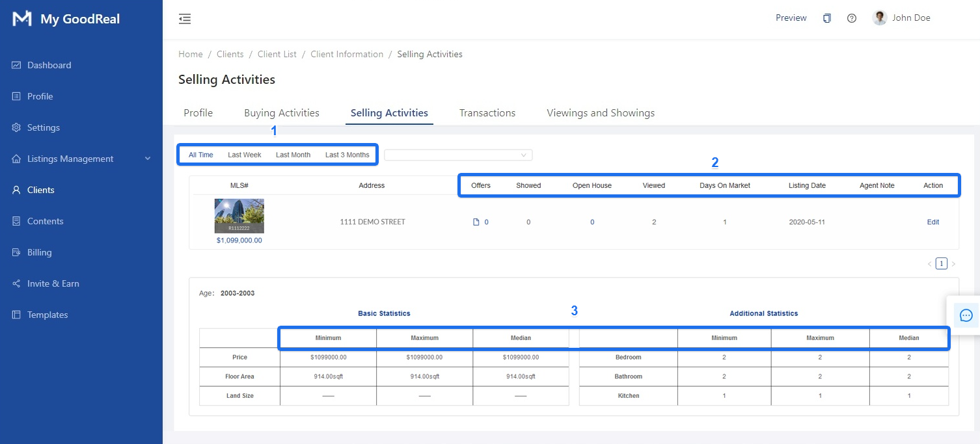Screen dimensions: 980x444
Task: Select the Last 3 Months filter
Action: 347,155
